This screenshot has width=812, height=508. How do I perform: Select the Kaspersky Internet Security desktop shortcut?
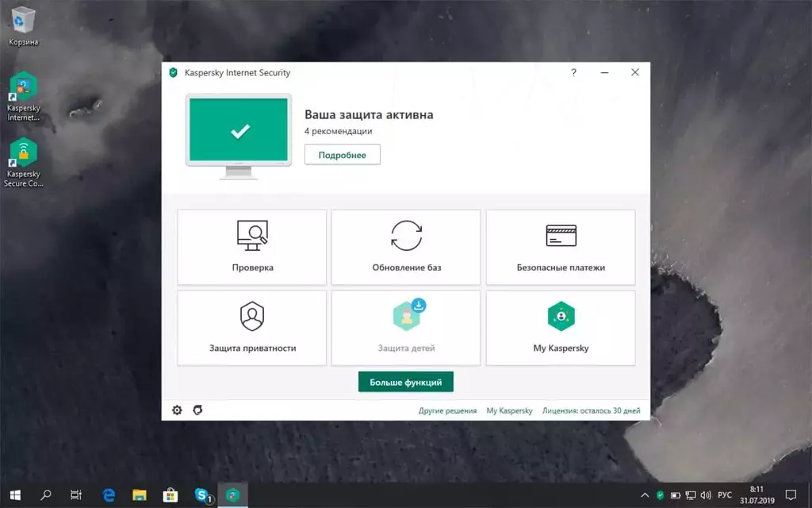pyautogui.click(x=23, y=97)
